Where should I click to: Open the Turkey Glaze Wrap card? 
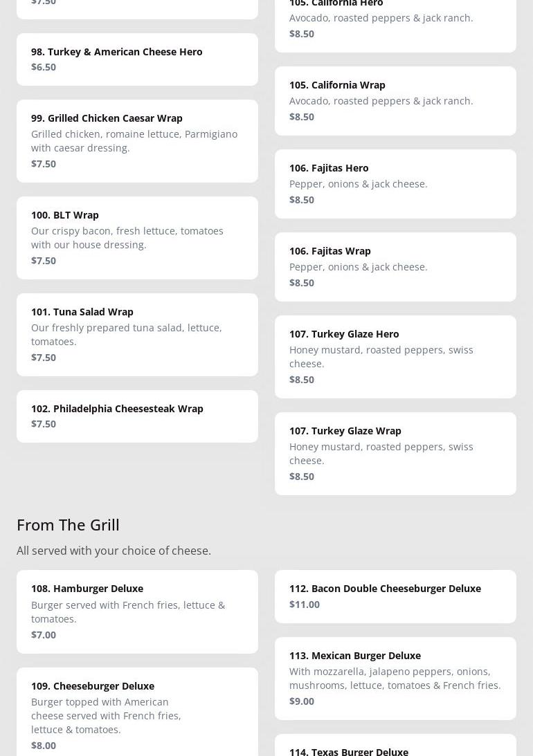[395, 453]
